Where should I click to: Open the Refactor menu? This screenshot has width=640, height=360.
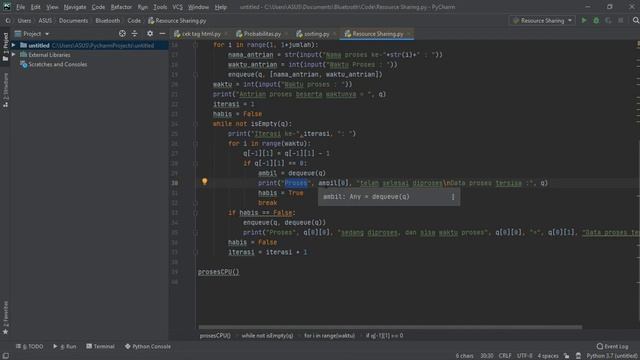[x=121, y=7]
